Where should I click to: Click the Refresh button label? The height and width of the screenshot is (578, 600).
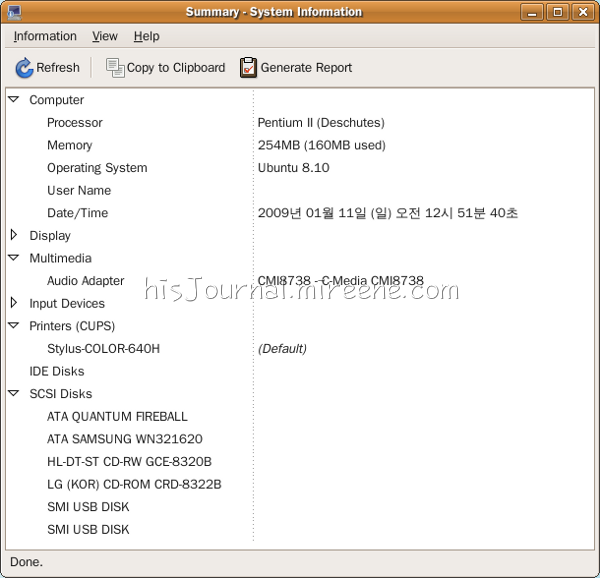(x=58, y=68)
